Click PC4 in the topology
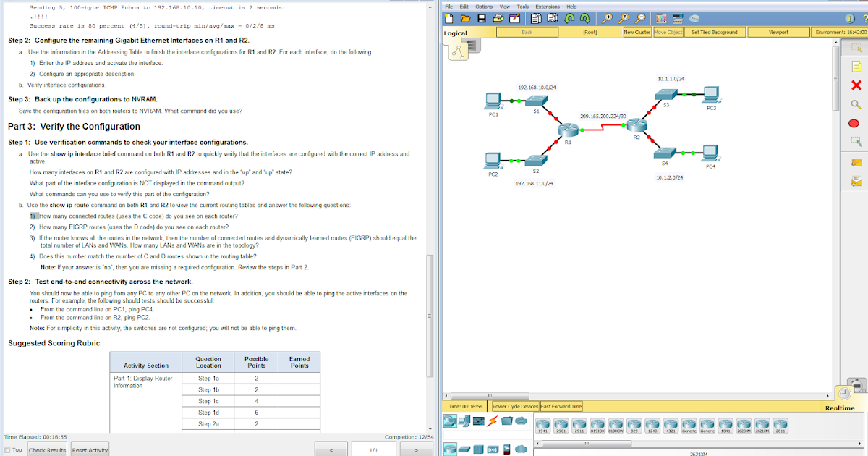Screen dimensions: 868x456 (x=710, y=153)
